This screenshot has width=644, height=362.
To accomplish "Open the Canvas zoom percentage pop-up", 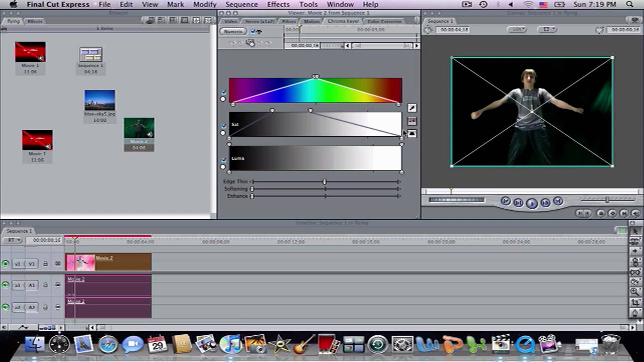I will (x=517, y=30).
